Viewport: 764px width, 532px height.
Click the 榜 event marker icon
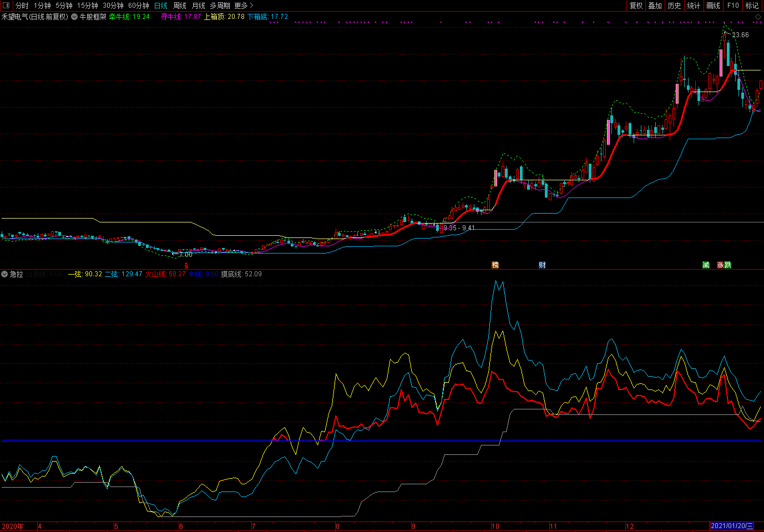tap(495, 265)
